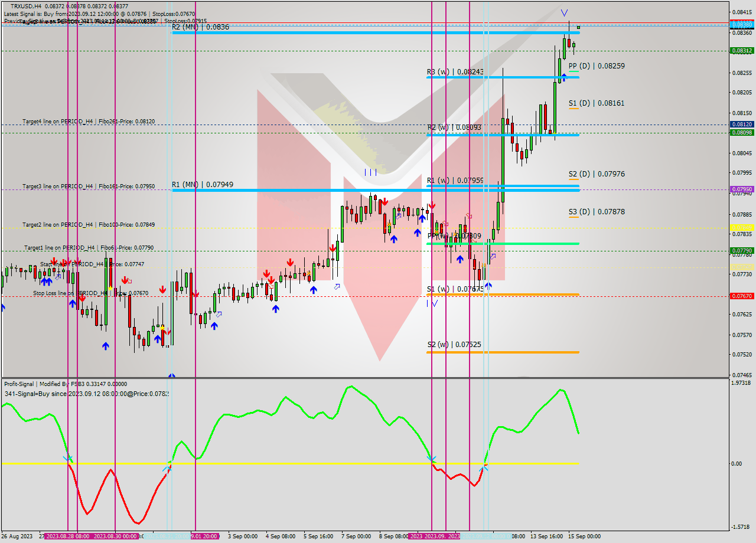Click the blue V wave marker at the chart top
The image size is (756, 543).
pyautogui.click(x=565, y=12)
